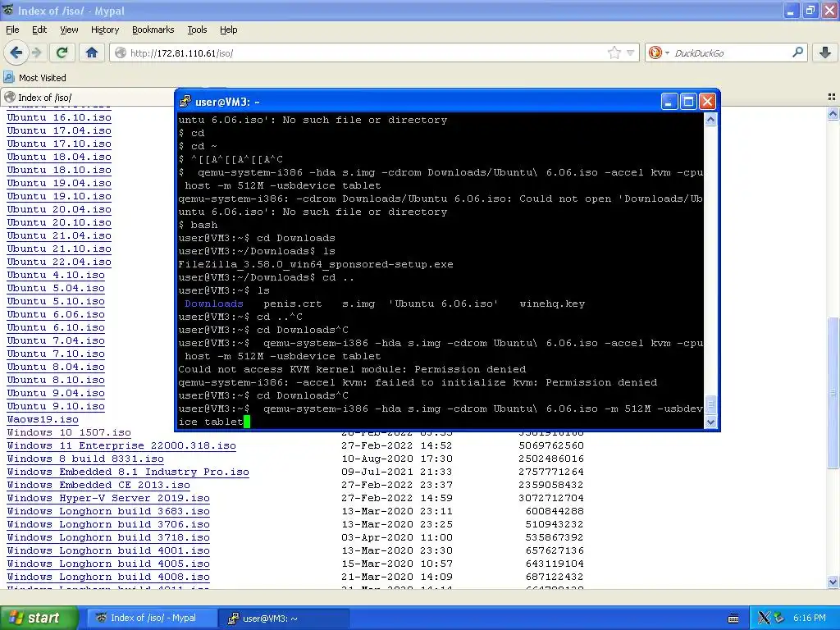Open the Bookmarks menu

tap(153, 30)
